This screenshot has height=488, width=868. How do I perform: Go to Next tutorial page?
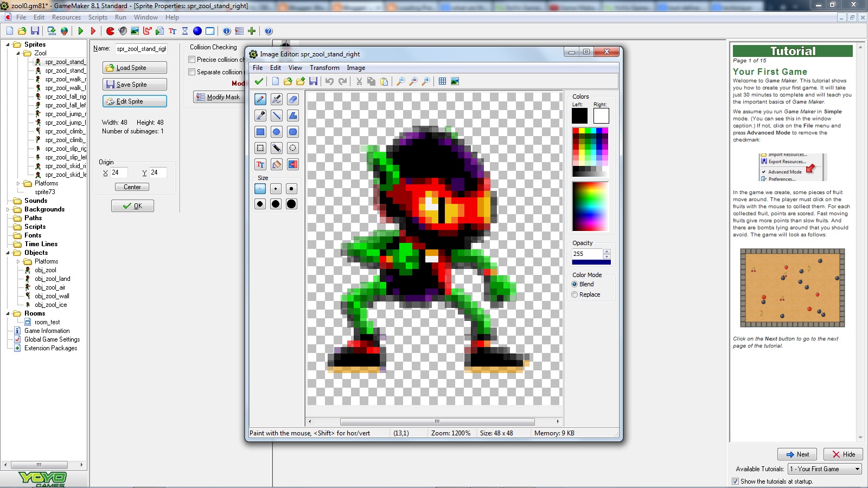click(x=797, y=454)
